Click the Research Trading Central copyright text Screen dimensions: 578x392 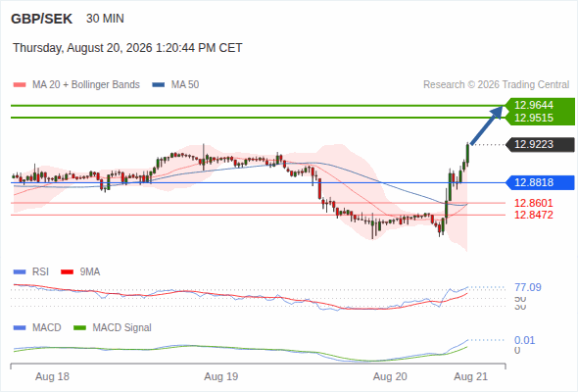point(496,85)
